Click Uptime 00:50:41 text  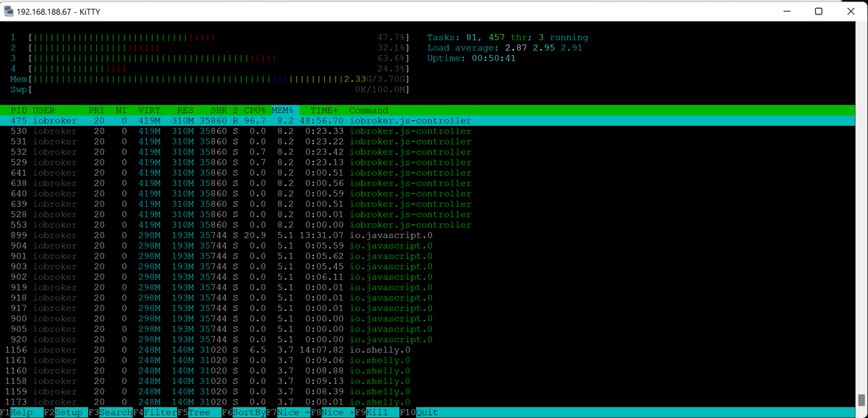[472, 58]
